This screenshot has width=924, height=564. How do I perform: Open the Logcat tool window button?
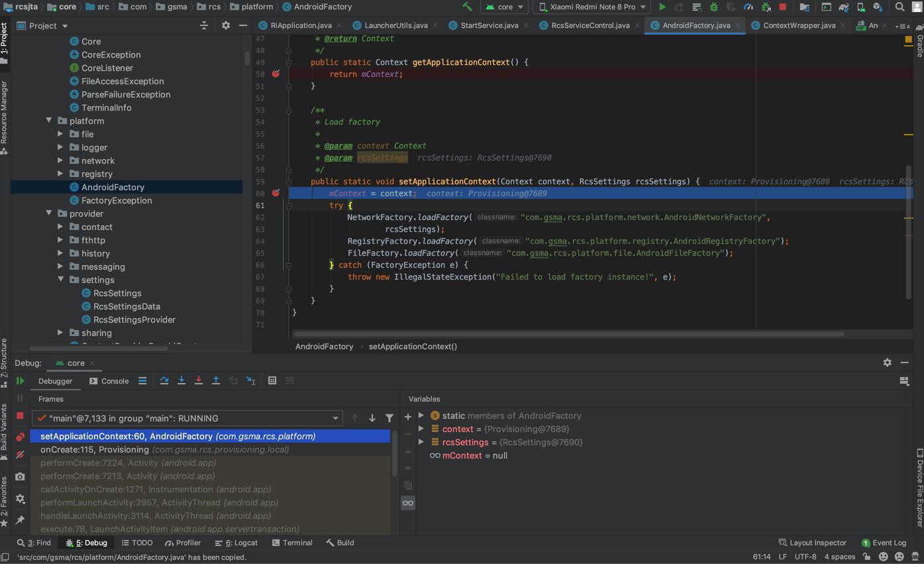[x=237, y=543]
